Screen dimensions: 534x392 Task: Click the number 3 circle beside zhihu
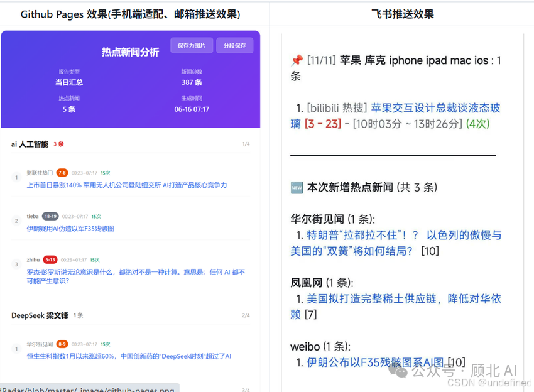click(x=16, y=264)
